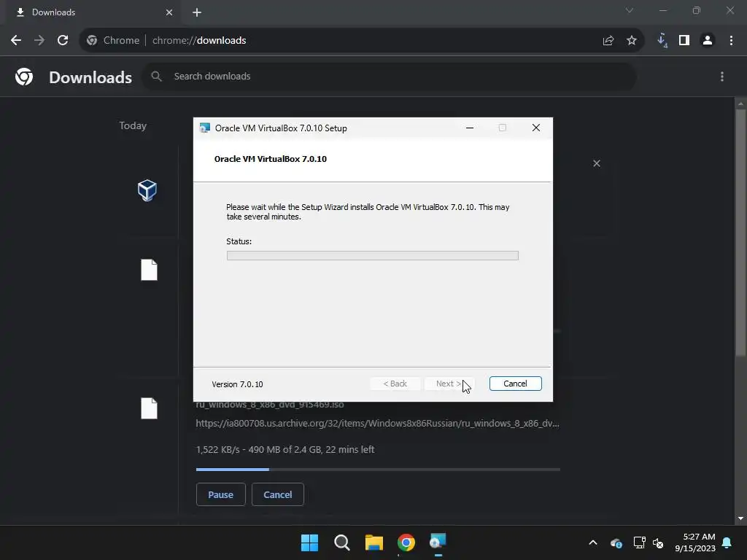Open File Explorer from taskbar

pyautogui.click(x=374, y=542)
